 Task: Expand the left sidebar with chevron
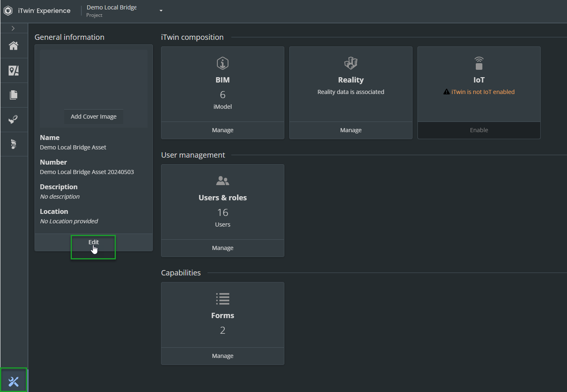click(13, 28)
